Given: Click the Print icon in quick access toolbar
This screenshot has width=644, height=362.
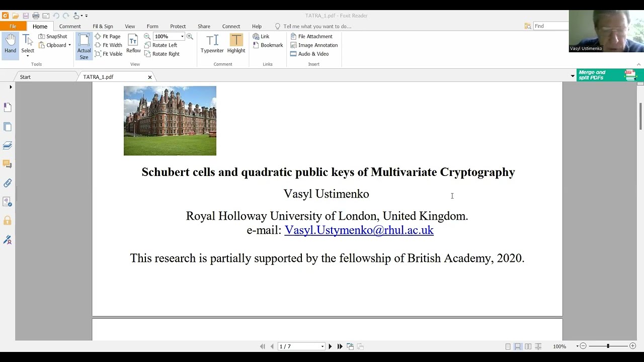Looking at the screenshot, I should tap(36, 16).
